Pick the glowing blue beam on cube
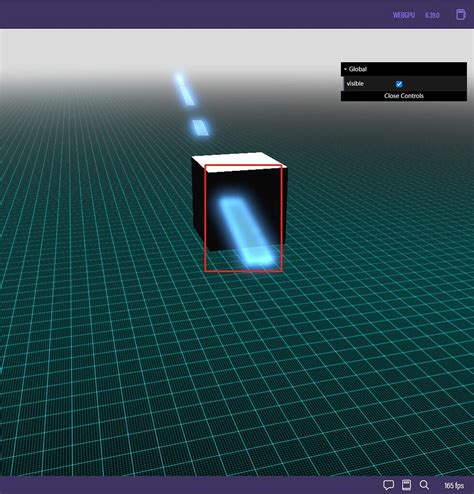This screenshot has width=474, height=494. click(246, 231)
